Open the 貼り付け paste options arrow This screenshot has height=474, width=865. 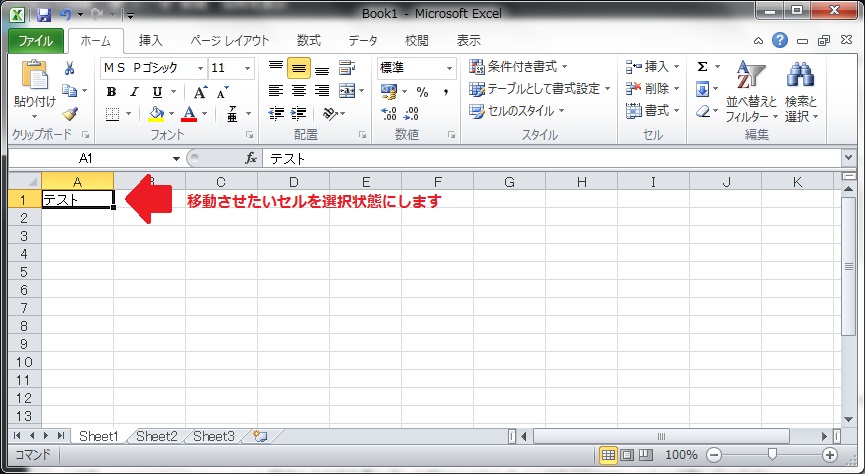(34, 116)
